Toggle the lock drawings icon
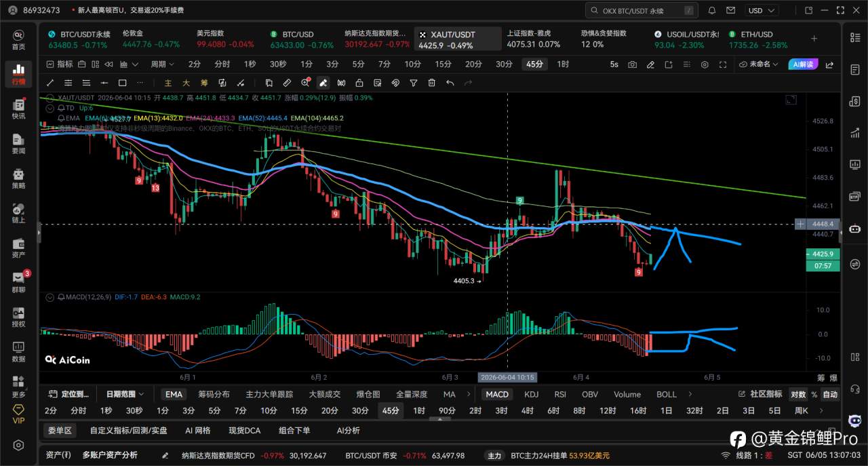Viewport: 868px width, 466px height. [359, 83]
